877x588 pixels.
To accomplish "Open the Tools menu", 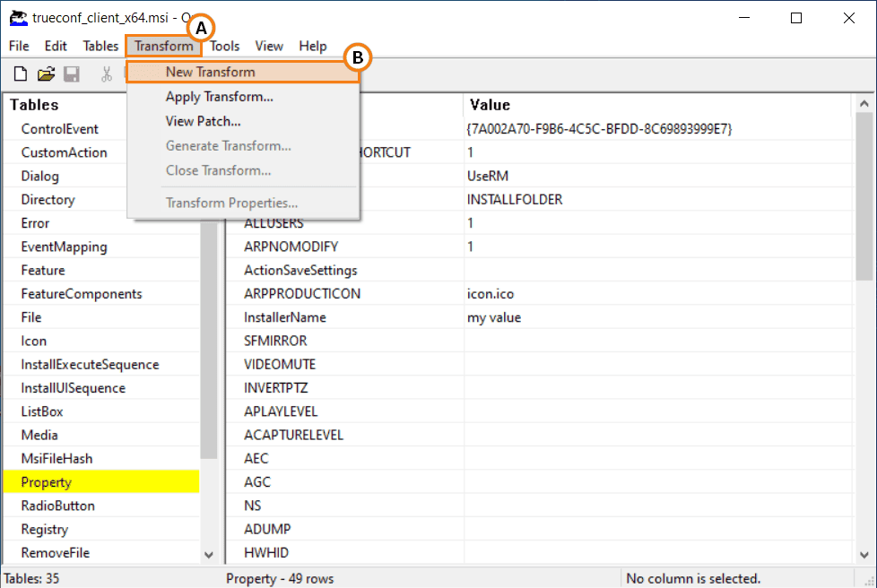I will click(x=225, y=46).
